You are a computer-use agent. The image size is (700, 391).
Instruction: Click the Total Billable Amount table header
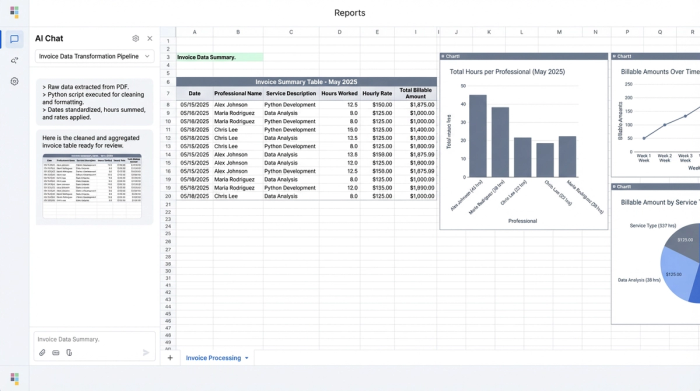pos(416,93)
